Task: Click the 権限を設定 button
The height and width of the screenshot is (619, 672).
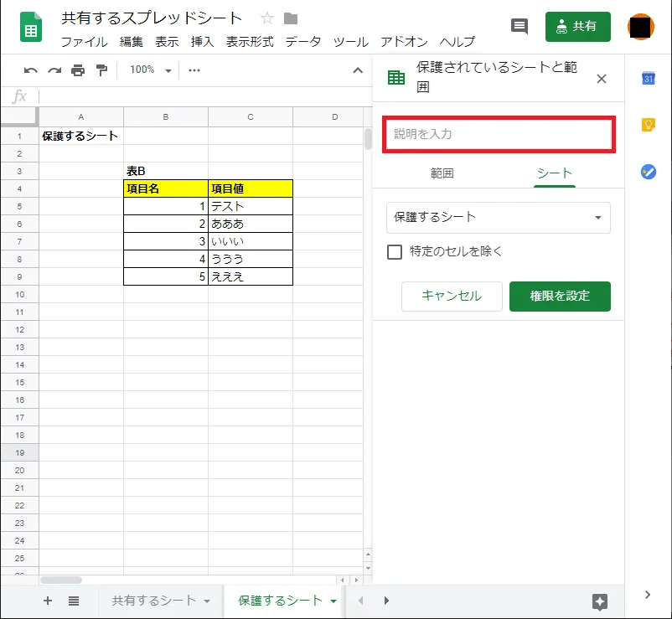Action: point(560,296)
